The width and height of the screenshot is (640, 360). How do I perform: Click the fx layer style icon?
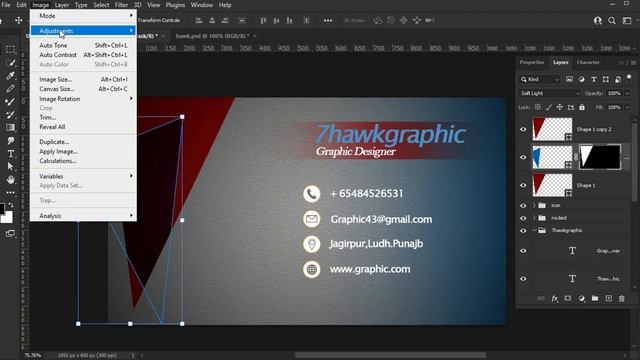[554, 298]
